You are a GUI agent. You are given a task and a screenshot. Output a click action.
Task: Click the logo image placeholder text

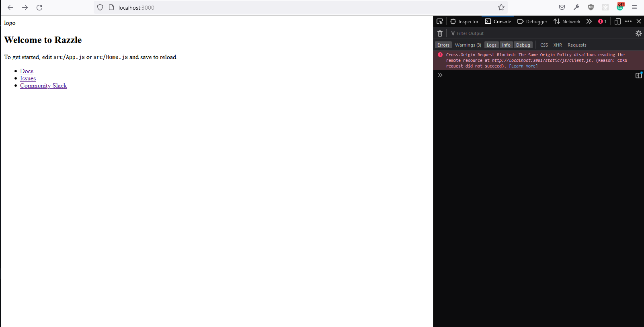click(x=10, y=23)
